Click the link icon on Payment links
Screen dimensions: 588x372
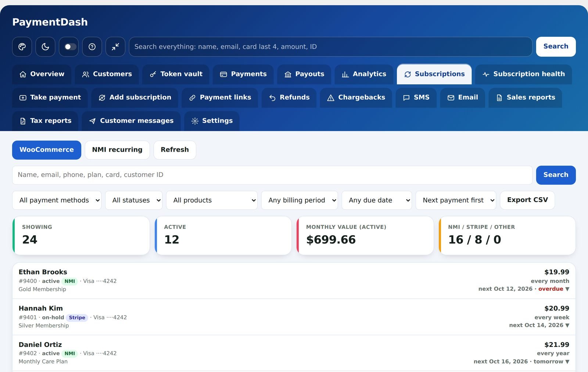tap(192, 98)
